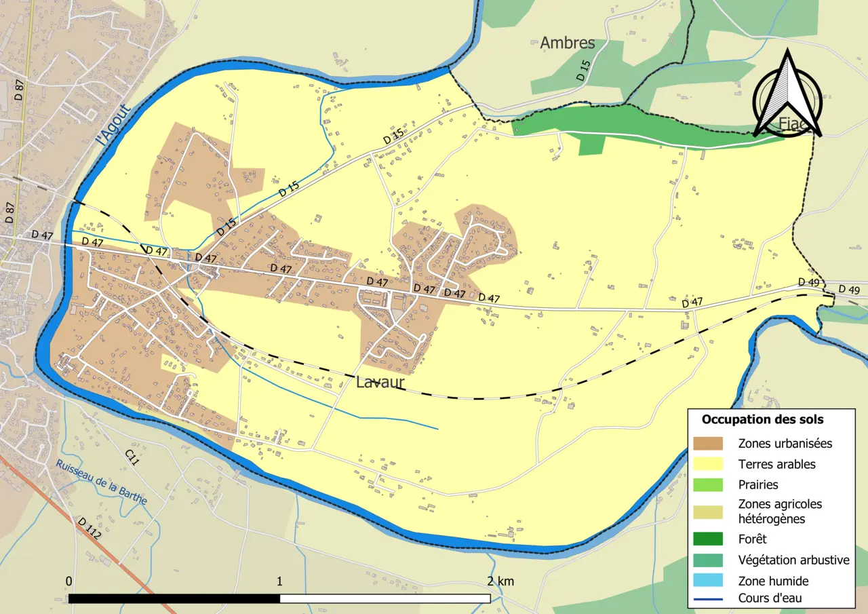Click the 'Ruisseau de la Barthe' label
The image size is (868, 614).
(x=102, y=482)
